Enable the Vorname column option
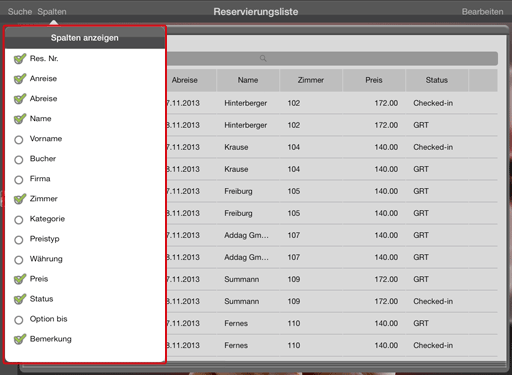 (19, 139)
